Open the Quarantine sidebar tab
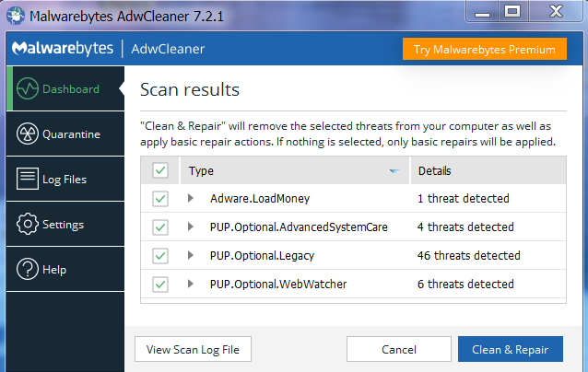 (x=65, y=134)
